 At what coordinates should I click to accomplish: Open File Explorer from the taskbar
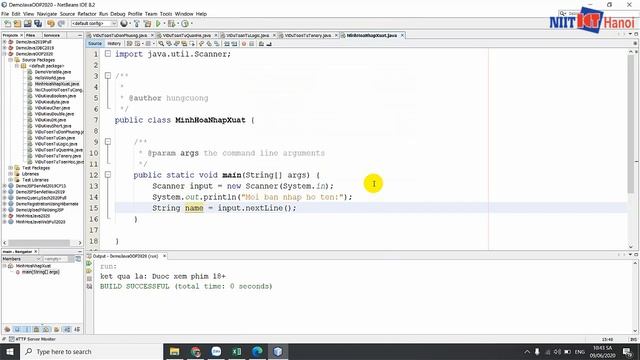[x=175, y=351]
